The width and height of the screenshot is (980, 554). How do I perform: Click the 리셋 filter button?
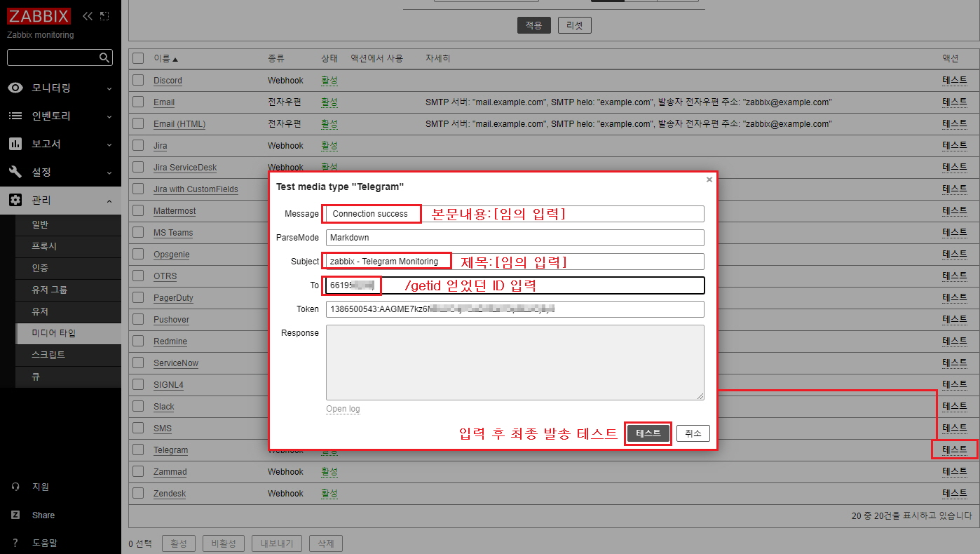click(x=575, y=25)
